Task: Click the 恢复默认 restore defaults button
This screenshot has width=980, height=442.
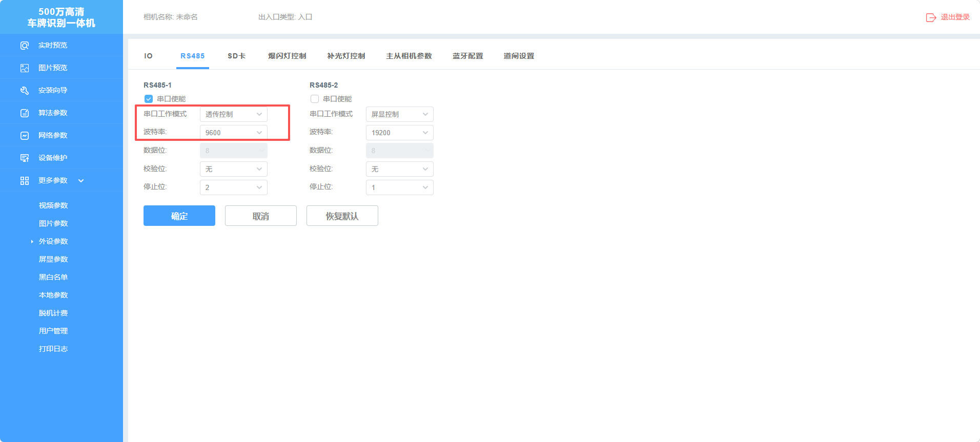Action: 342,216
